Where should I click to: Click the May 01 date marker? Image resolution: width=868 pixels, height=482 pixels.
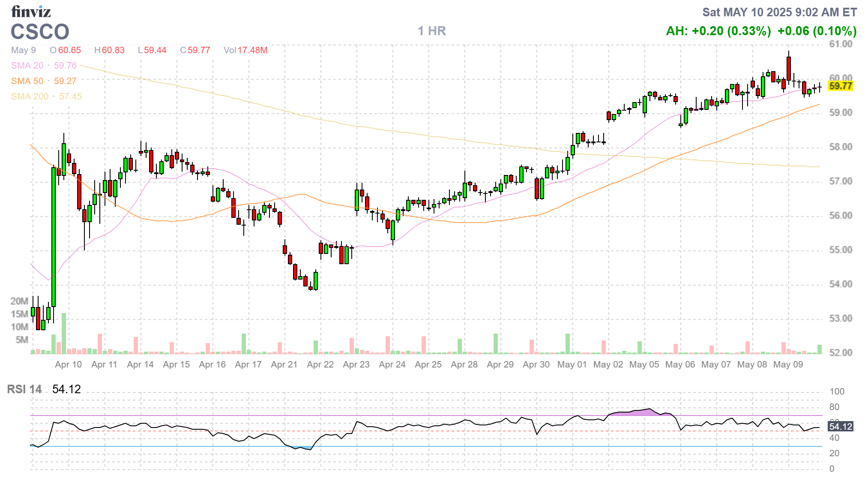[572, 365]
